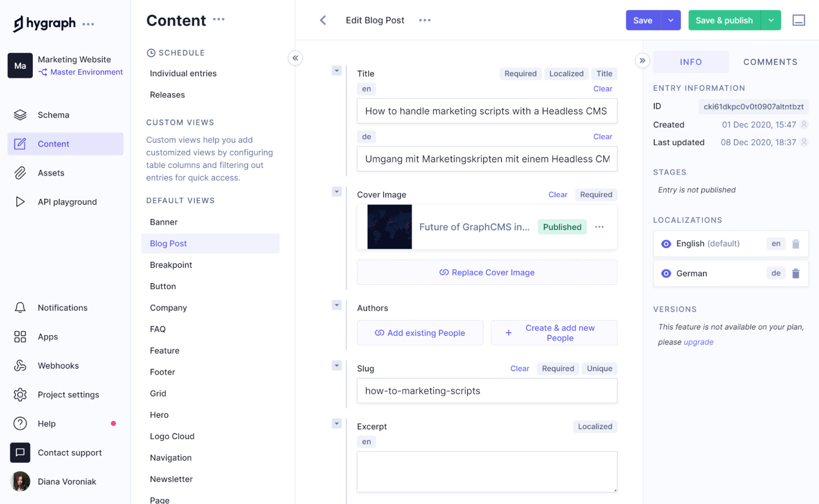
Task: Toggle English localization visibility eye
Action: pyautogui.click(x=666, y=243)
